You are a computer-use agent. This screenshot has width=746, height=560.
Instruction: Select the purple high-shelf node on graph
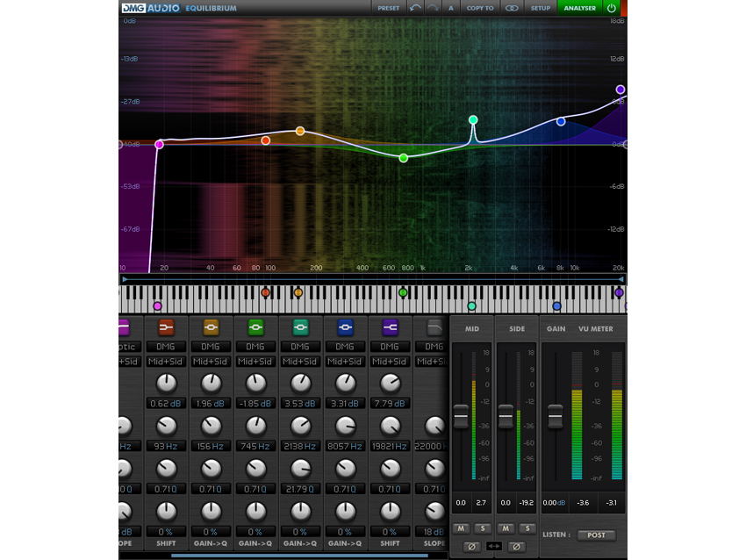point(620,90)
